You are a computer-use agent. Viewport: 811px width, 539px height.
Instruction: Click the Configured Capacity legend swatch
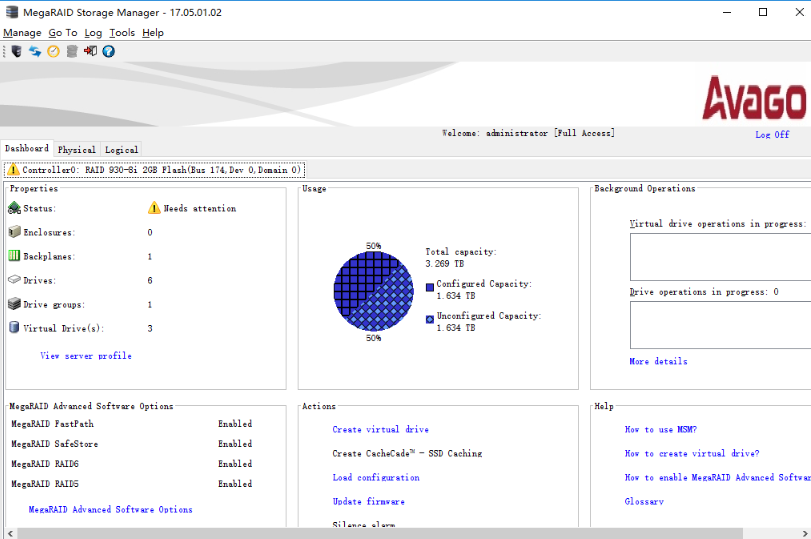coord(430,288)
